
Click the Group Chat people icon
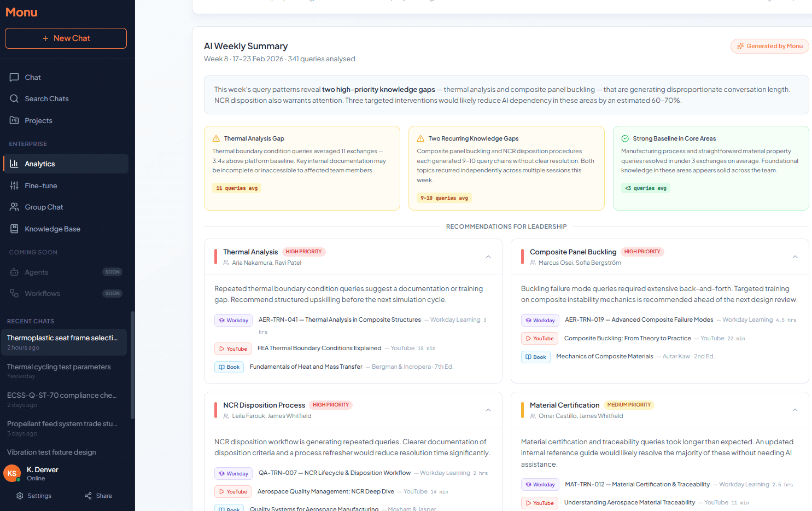(x=14, y=207)
